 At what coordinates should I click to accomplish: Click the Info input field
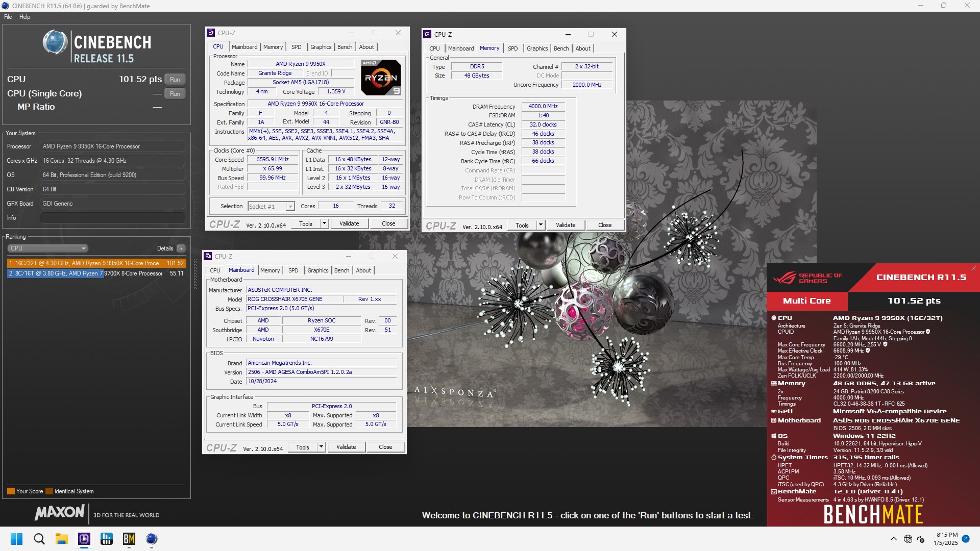112,218
